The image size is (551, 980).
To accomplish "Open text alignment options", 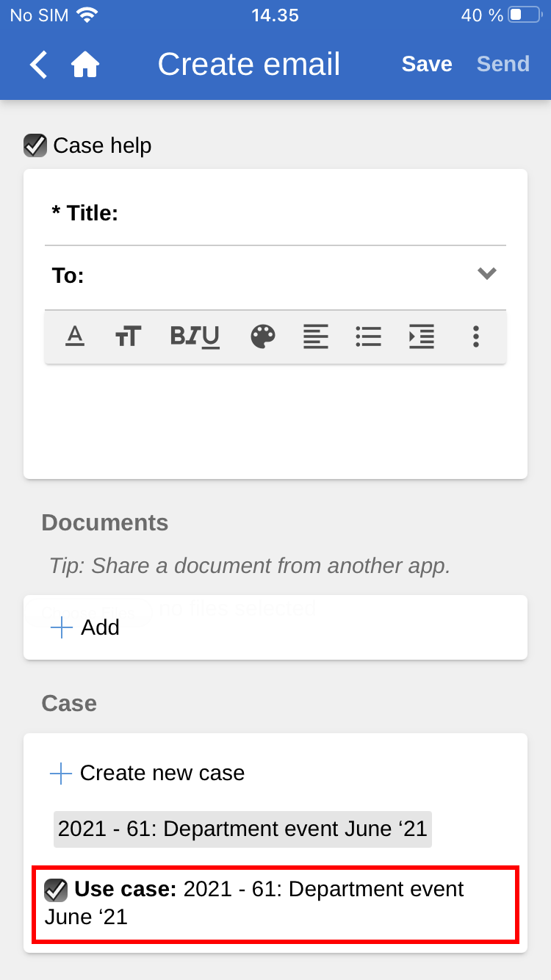I will pyautogui.click(x=316, y=336).
